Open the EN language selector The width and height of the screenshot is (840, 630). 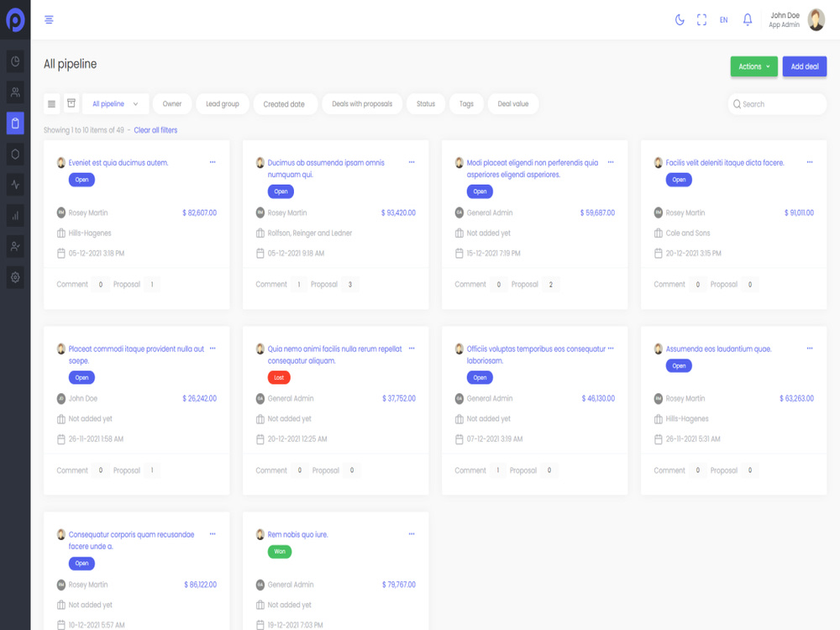[x=724, y=20]
